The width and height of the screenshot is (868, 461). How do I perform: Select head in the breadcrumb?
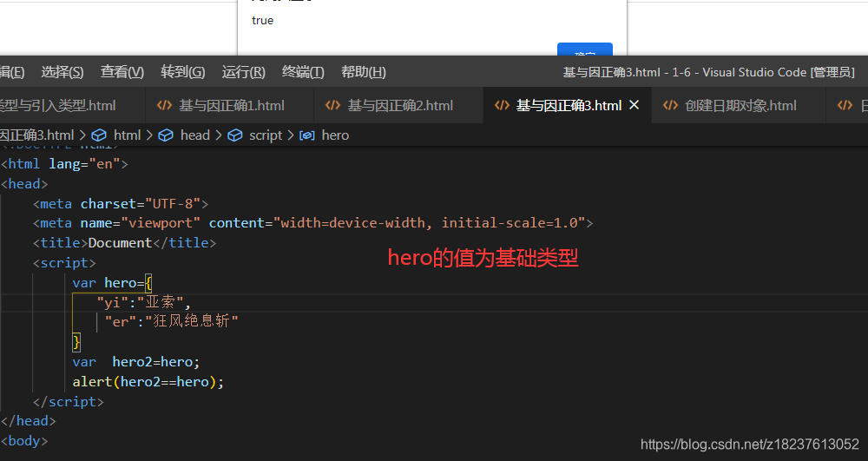pyautogui.click(x=194, y=135)
